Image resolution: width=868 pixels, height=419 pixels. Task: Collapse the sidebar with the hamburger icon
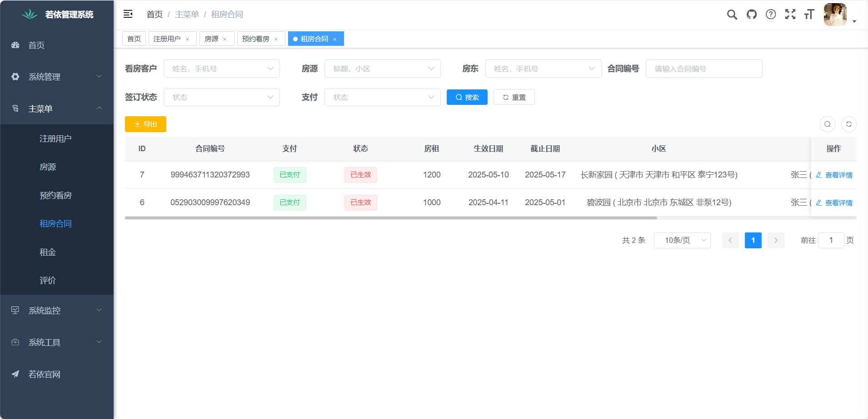point(128,14)
